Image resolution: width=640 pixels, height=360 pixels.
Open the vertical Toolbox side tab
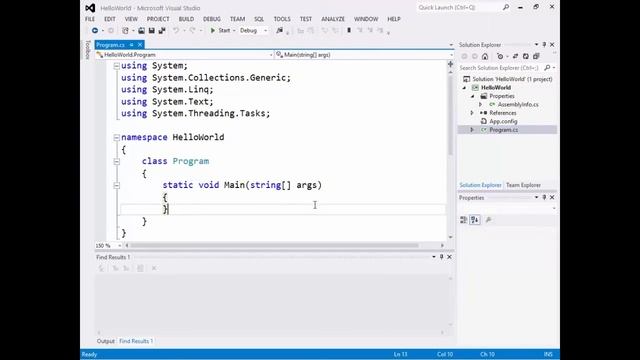[x=87, y=50]
